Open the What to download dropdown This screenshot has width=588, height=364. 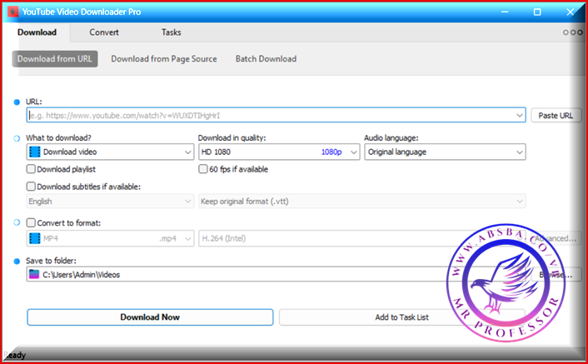pyautogui.click(x=110, y=152)
